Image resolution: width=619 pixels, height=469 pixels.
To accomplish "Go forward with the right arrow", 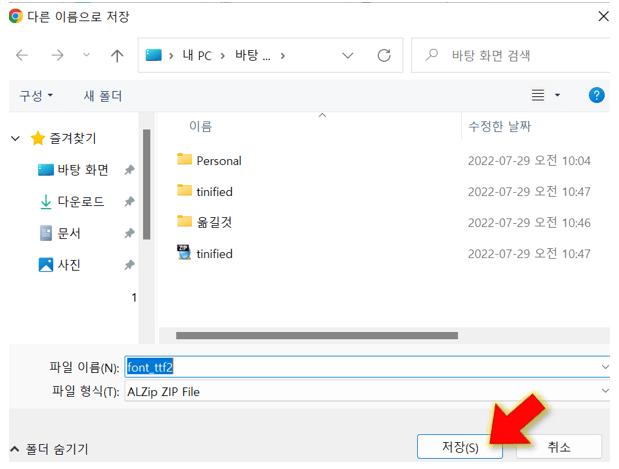I will (57, 55).
